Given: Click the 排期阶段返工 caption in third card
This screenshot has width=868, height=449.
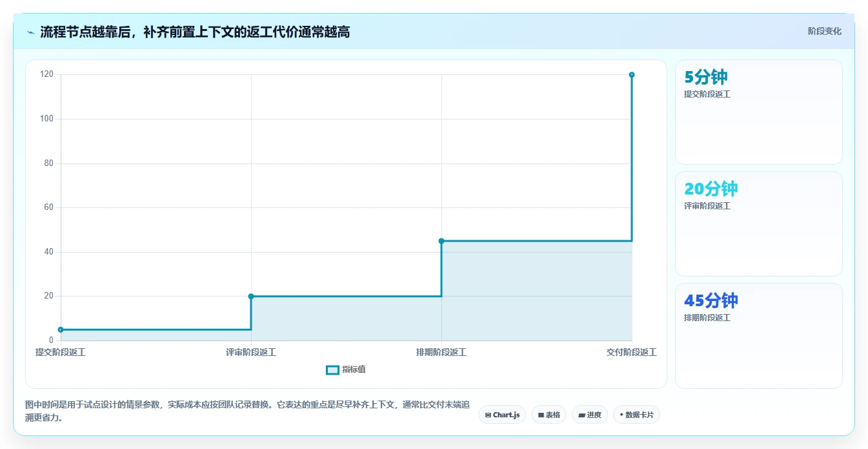Looking at the screenshot, I should 707,318.
